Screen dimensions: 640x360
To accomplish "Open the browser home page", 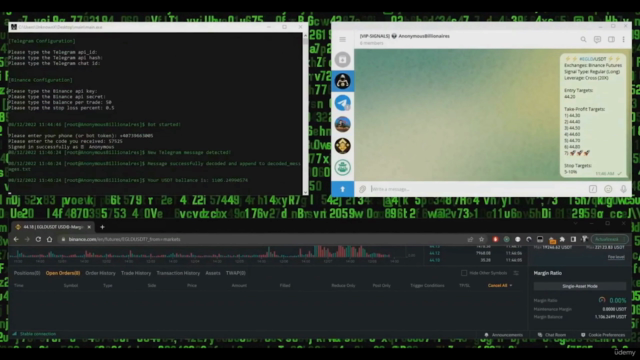I will (x=49, y=239).
